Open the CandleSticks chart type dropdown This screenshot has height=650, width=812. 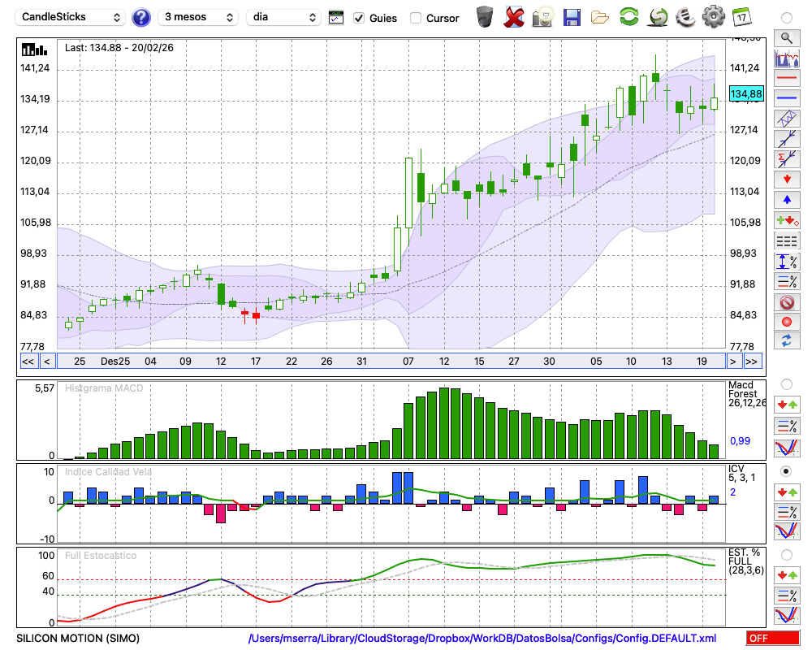pos(71,17)
